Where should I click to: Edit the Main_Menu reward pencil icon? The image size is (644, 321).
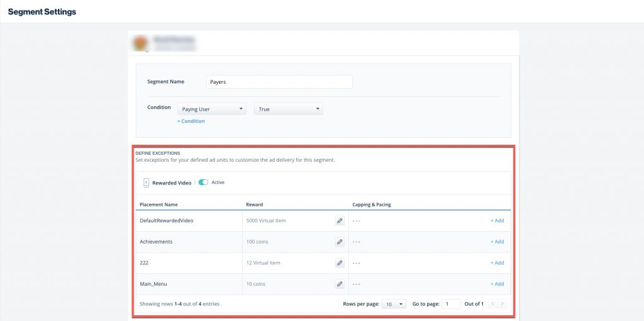coord(340,284)
